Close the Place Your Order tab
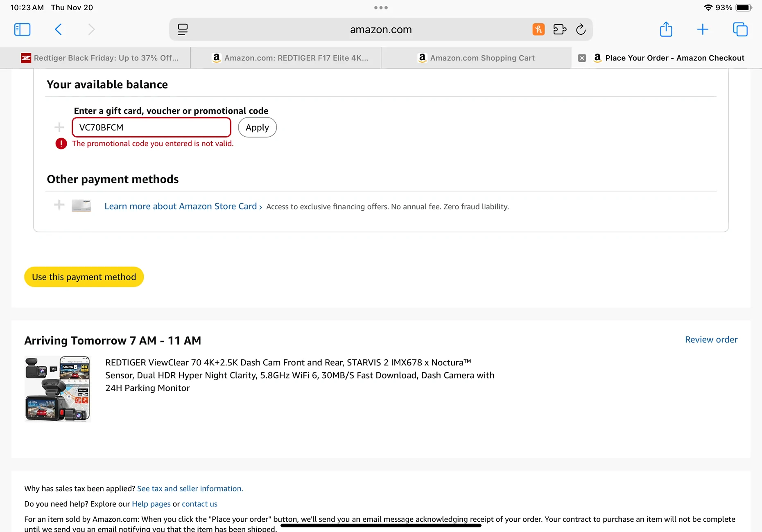The image size is (762, 532). click(582, 58)
